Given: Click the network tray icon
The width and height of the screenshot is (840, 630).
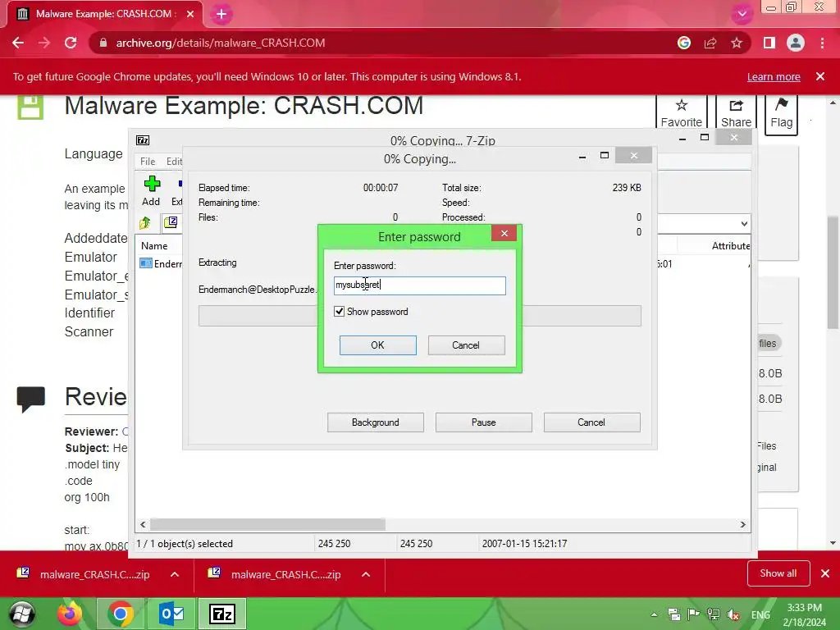Looking at the screenshot, I should (x=714, y=614).
